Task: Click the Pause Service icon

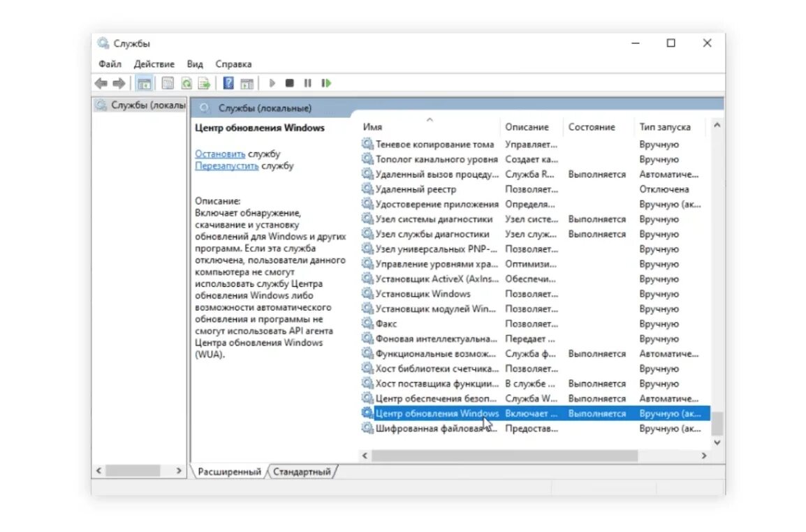Action: pos(307,83)
